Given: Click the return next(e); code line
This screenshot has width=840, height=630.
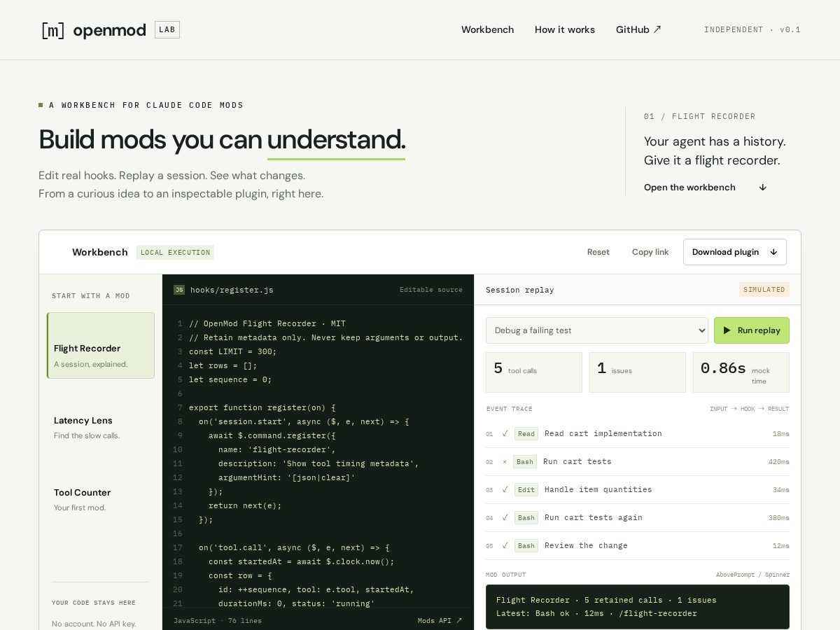Looking at the screenshot, I should coord(245,505).
